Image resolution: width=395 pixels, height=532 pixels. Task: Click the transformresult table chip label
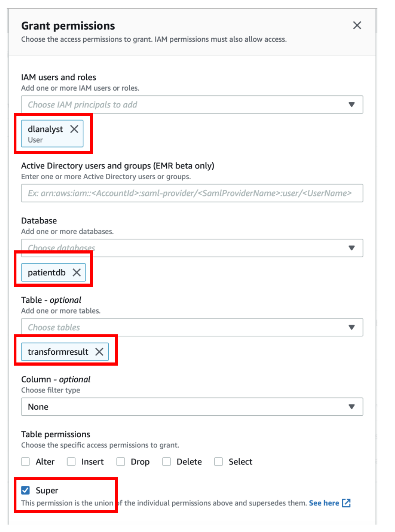point(58,352)
